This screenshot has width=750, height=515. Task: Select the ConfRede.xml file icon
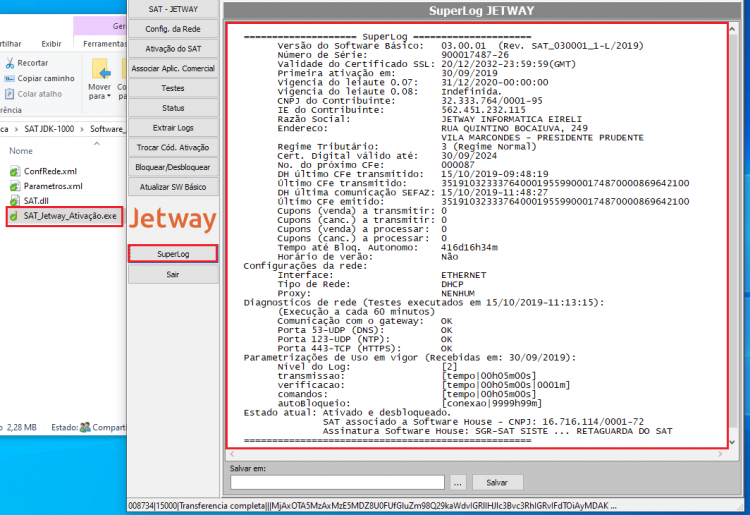[x=15, y=171]
